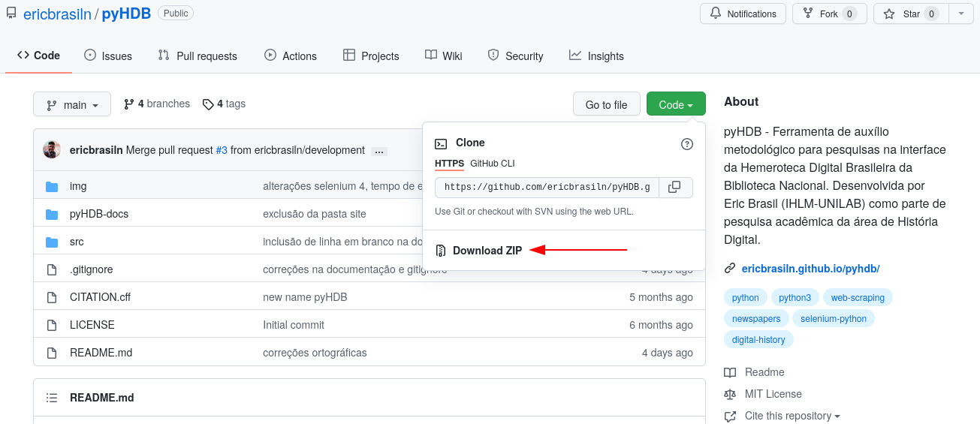Open the Wiki tab
Viewport: 980px width, 424px height.
pyautogui.click(x=444, y=56)
